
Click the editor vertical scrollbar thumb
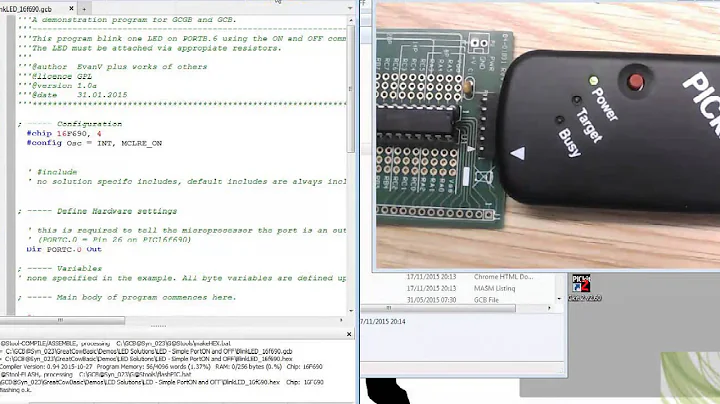(x=351, y=89)
